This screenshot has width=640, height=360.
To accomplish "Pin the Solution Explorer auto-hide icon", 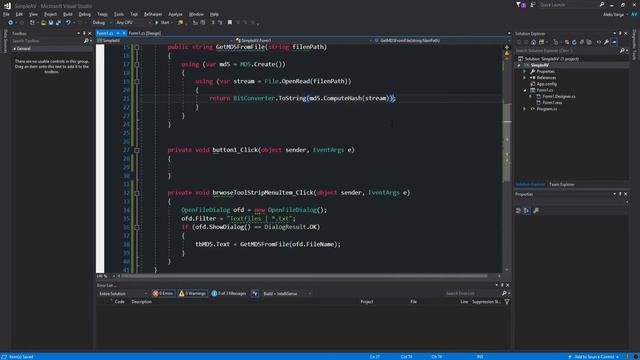I will pyautogui.click(x=620, y=33).
